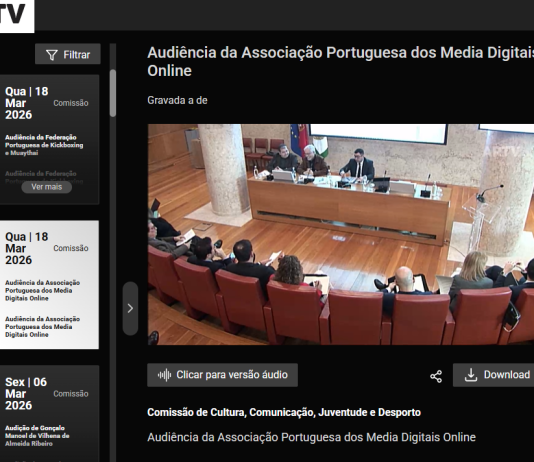Click the sidebar vertical scrollbar thumb
The image size is (534, 462).
click(113, 93)
